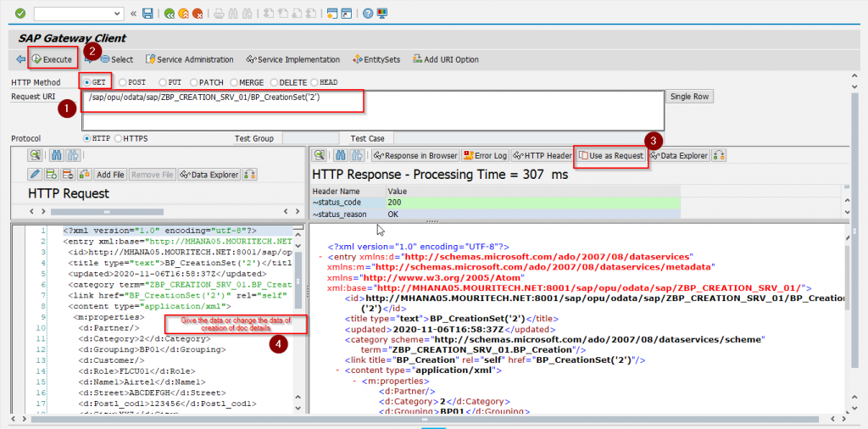Open the Error Log

486,155
